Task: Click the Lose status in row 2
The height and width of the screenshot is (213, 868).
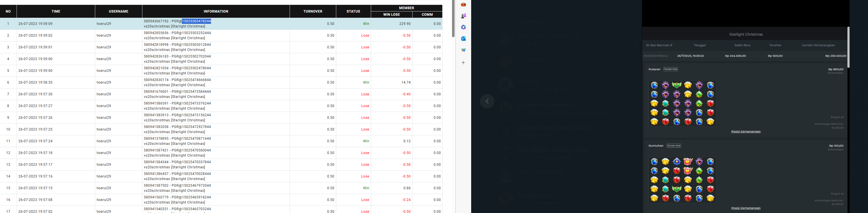Action: pos(365,36)
